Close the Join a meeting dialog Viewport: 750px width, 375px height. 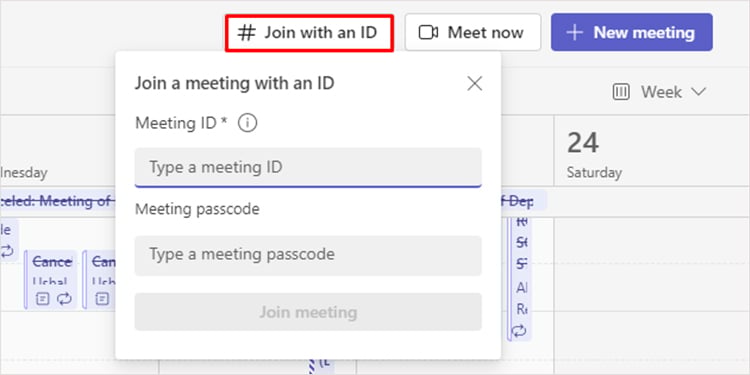(474, 84)
